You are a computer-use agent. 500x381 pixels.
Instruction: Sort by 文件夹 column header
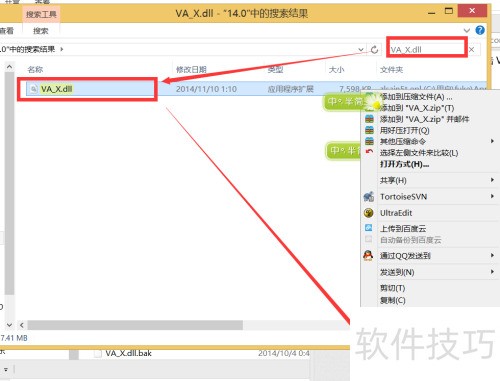tap(392, 69)
